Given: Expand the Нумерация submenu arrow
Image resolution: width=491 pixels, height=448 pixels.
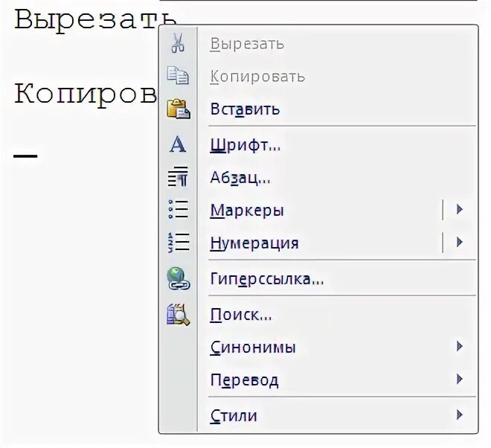Looking at the screenshot, I should [460, 242].
